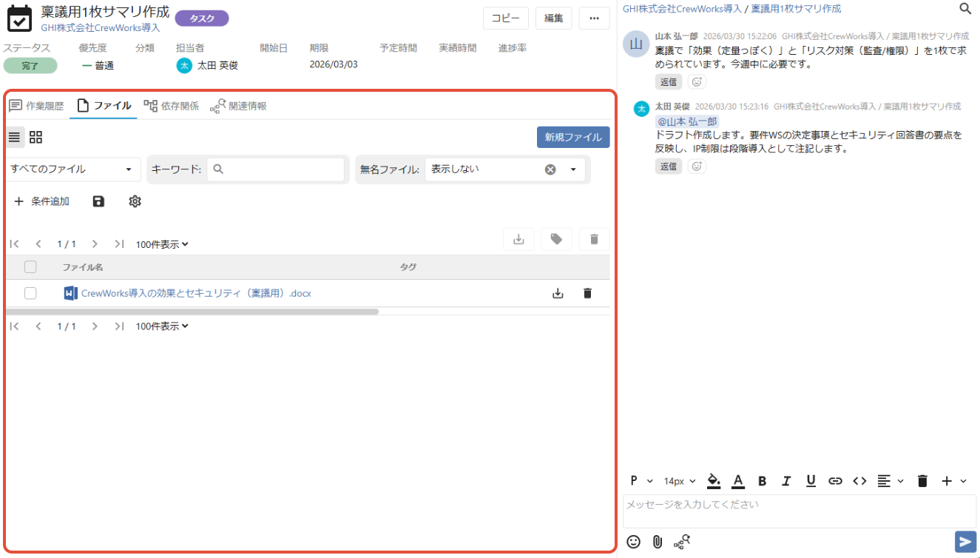Insert a link in message editor
Image resolution: width=980 pixels, height=558 pixels.
tap(835, 481)
